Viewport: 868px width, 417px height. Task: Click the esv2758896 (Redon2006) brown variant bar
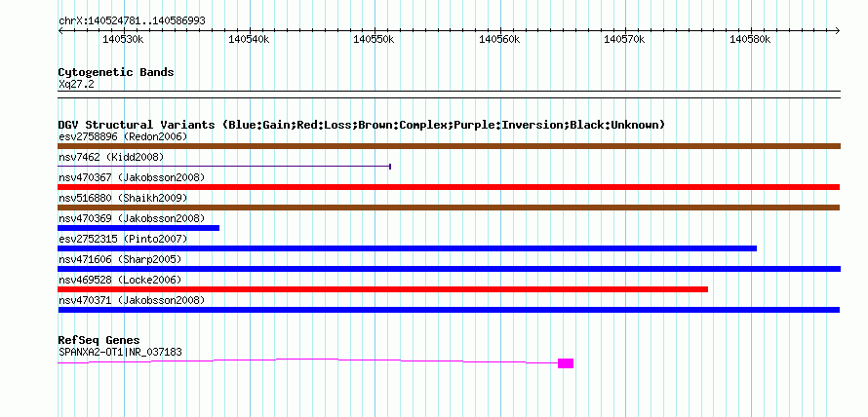[x=449, y=146]
